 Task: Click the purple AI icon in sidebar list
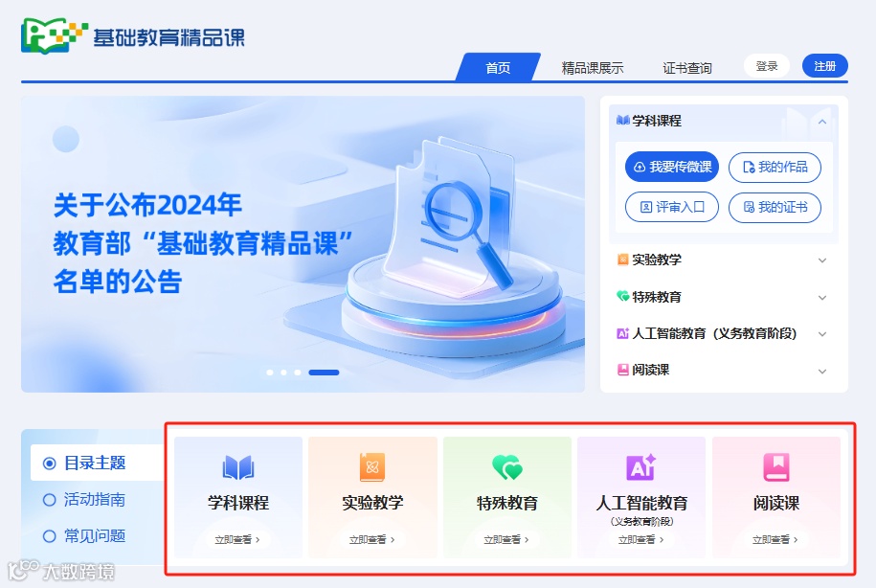point(622,333)
